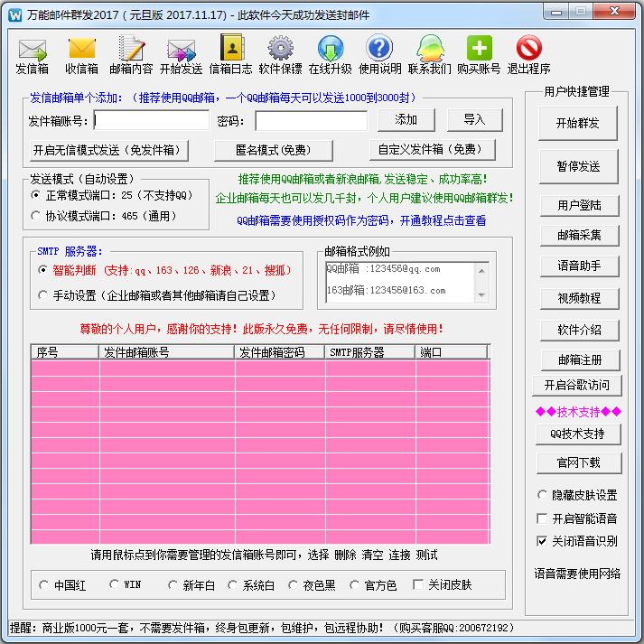This screenshot has width=644, height=644.
Task: Click the 163邮箱 example line
Action: (386, 290)
